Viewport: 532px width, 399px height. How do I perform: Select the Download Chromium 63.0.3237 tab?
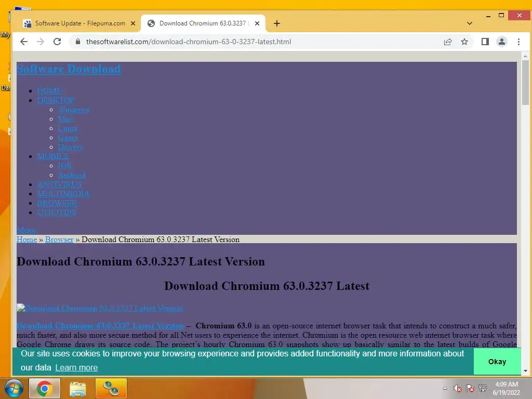203,23
